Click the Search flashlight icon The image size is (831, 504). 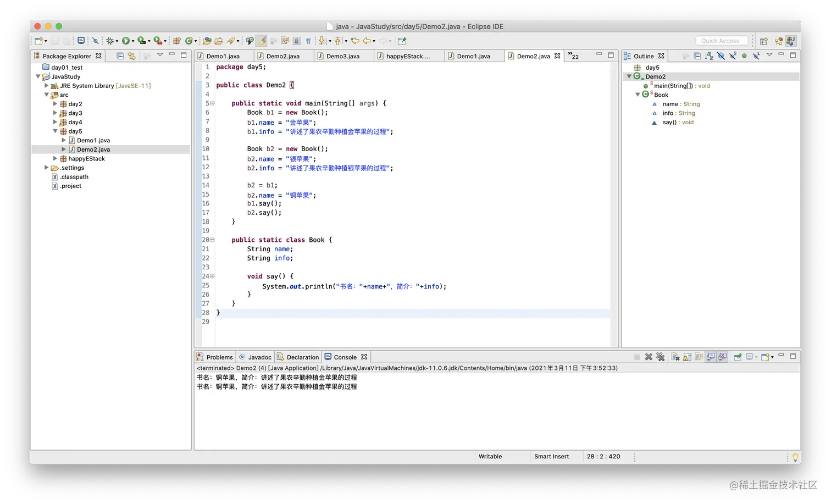pos(231,41)
